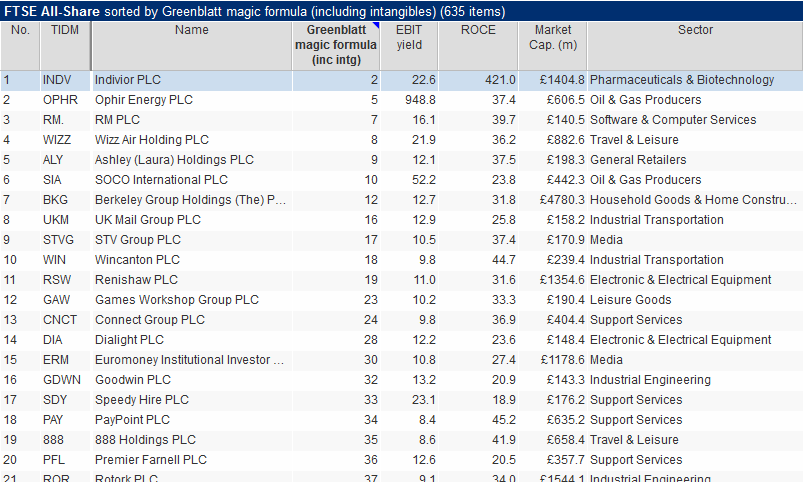Viewport: 803px width, 482px height.
Task: Click the Greenblatt magic formula column header
Action: click(336, 46)
